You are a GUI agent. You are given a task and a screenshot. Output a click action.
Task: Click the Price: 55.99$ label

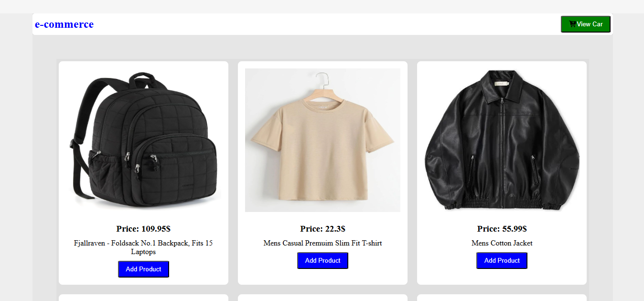point(502,229)
